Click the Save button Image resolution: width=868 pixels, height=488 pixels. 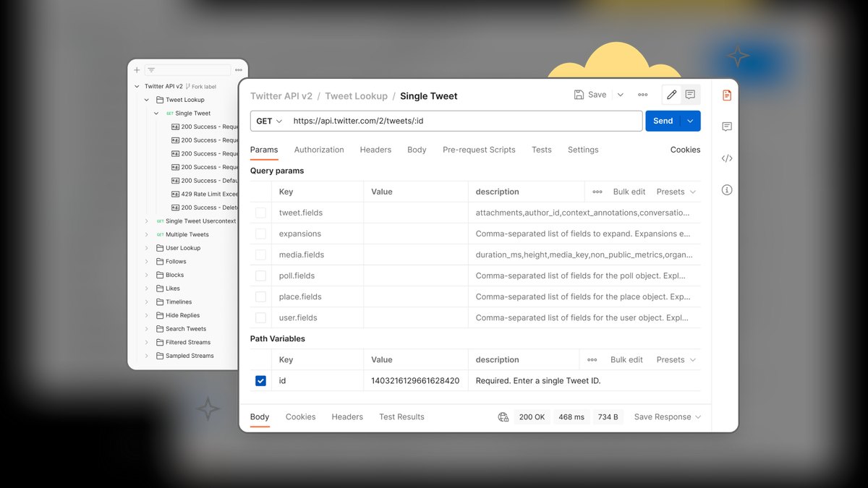point(590,95)
